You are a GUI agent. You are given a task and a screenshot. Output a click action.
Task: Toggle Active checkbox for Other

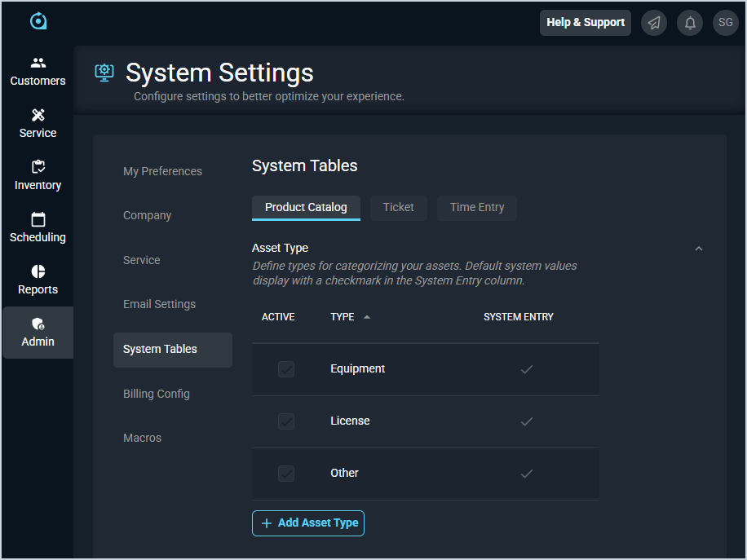point(286,474)
